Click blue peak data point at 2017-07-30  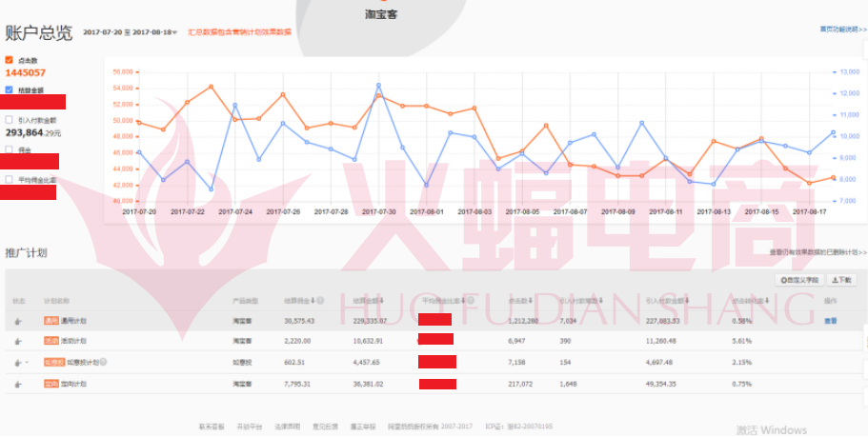[x=378, y=85]
